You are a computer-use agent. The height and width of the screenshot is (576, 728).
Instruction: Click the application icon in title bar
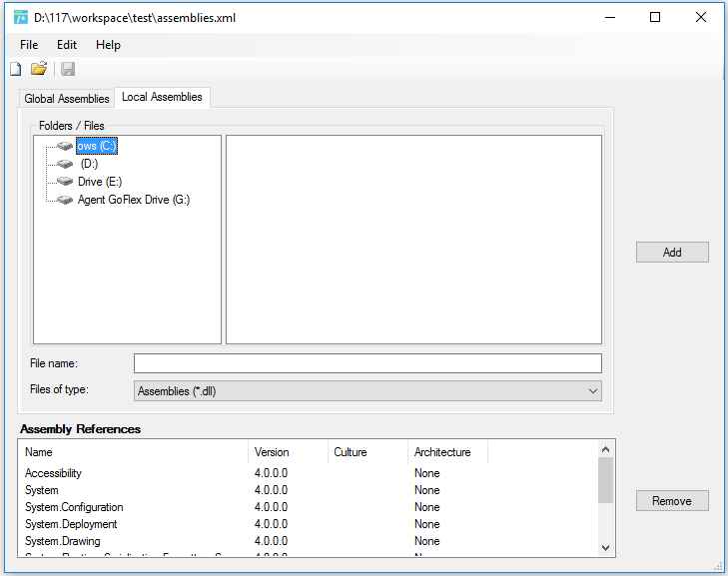(21, 18)
